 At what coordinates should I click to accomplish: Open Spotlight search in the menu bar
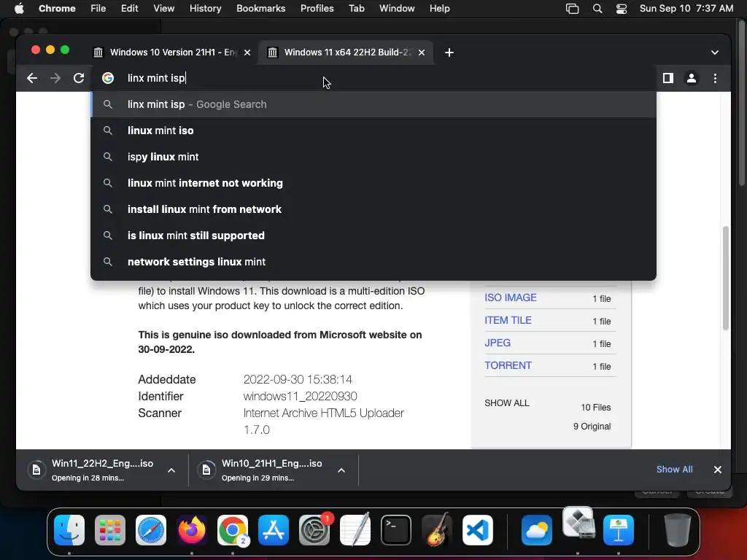[x=597, y=9]
